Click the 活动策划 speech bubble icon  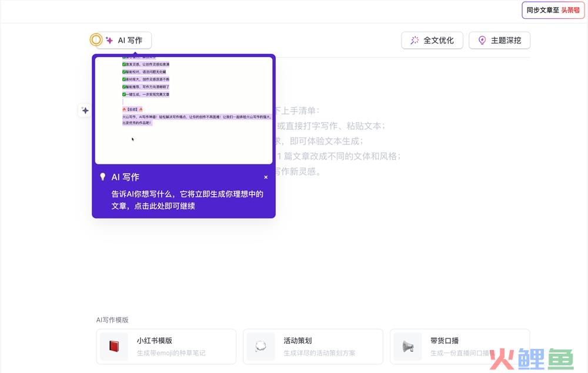point(260,347)
